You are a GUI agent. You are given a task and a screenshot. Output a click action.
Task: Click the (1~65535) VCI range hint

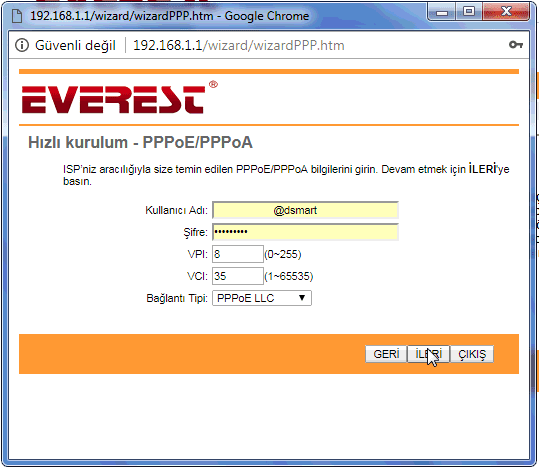click(x=289, y=276)
